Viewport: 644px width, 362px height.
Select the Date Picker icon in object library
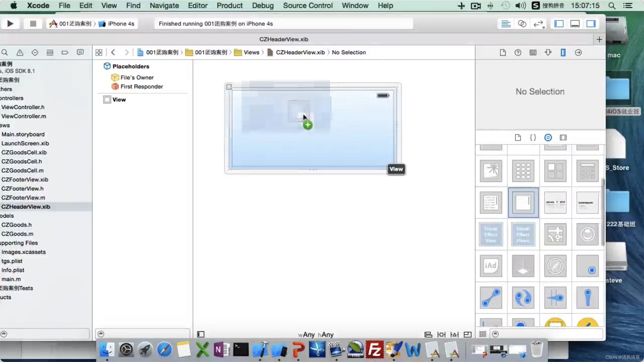(x=555, y=202)
